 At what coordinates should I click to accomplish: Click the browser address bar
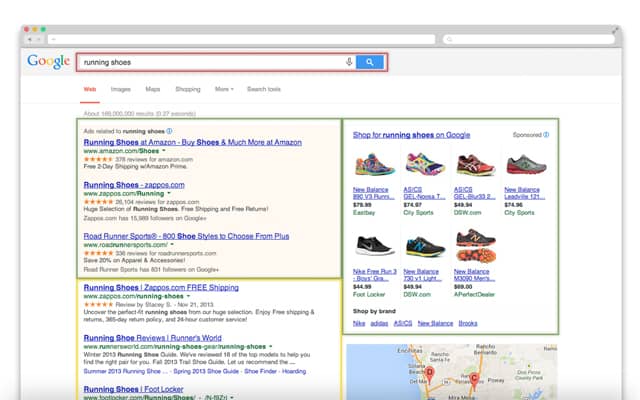[241, 39]
